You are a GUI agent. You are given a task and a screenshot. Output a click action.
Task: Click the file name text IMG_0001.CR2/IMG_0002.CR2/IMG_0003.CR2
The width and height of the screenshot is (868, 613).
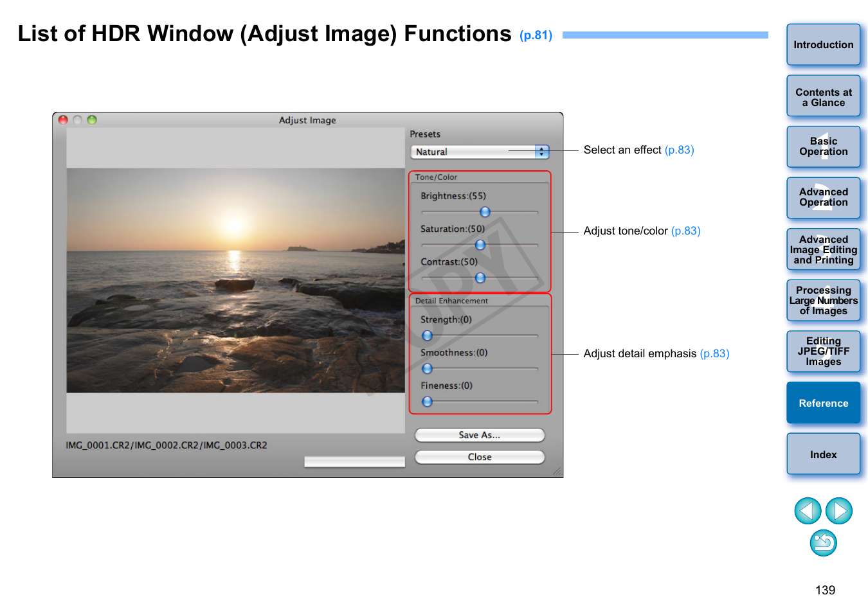(167, 445)
